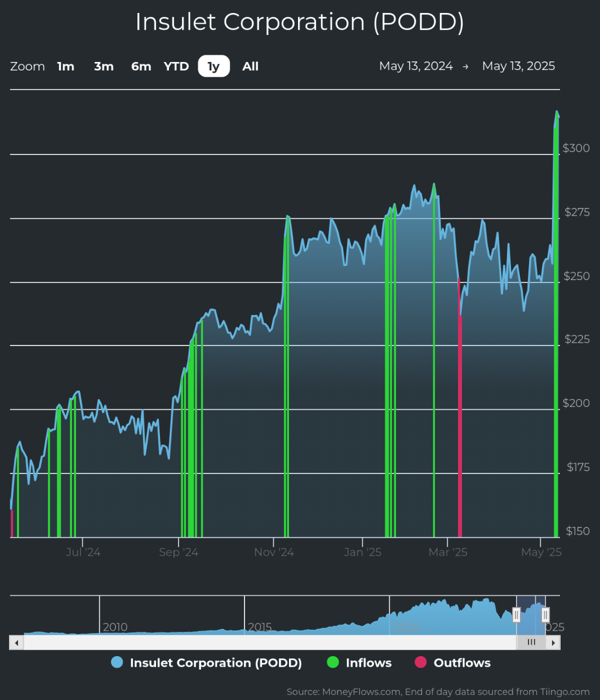Click the navigator scrollbar thumb
The height and width of the screenshot is (700, 600).
click(531, 643)
